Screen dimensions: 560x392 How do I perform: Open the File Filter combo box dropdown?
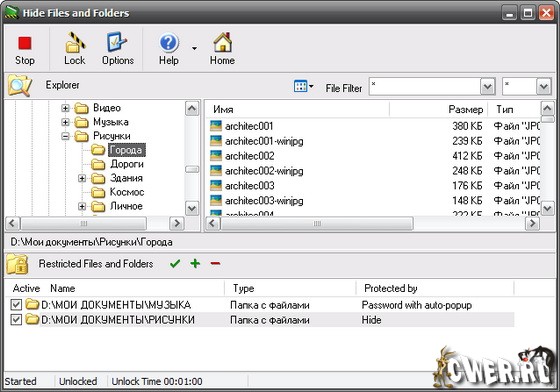tap(488, 87)
